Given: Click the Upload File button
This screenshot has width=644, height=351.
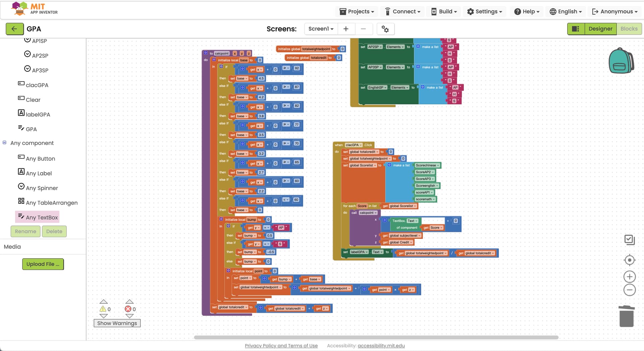Looking at the screenshot, I should coord(43,264).
